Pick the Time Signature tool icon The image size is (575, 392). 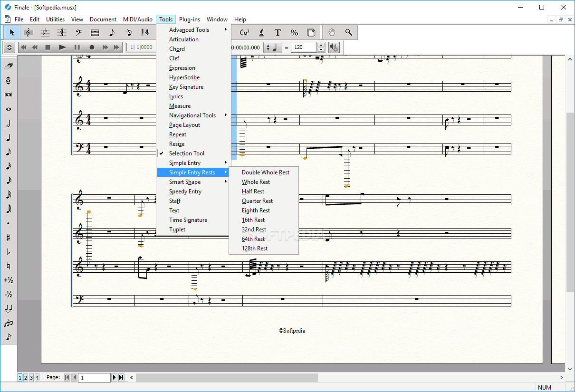coord(61,32)
